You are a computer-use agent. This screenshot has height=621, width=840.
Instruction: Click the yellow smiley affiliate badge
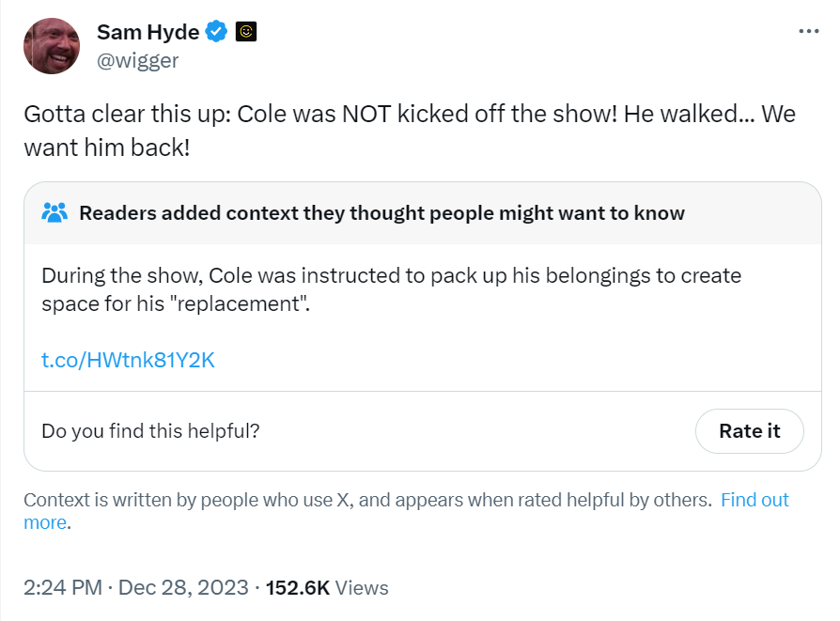click(x=246, y=32)
